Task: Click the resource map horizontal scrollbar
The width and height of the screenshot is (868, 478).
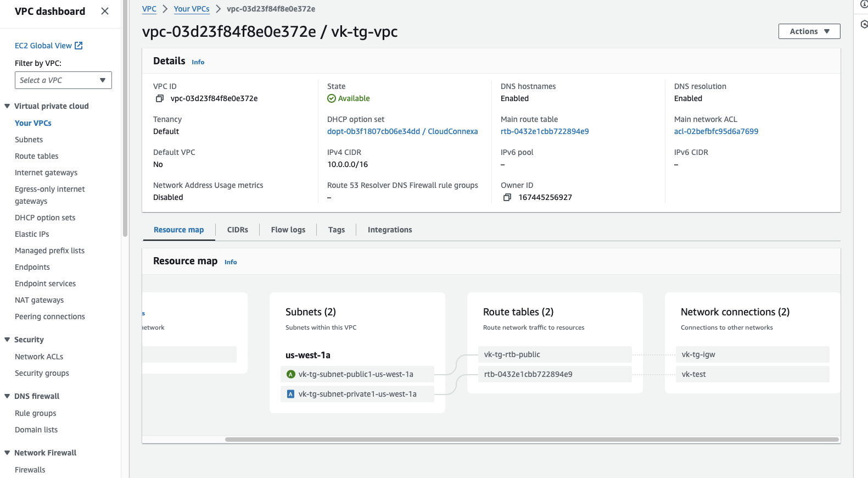Action: [531, 440]
